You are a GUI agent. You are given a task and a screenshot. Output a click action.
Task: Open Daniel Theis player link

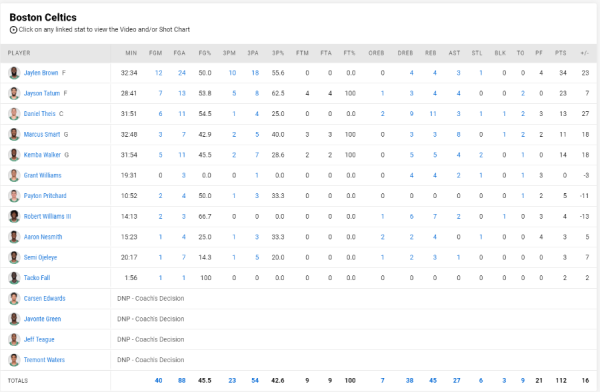39,114
